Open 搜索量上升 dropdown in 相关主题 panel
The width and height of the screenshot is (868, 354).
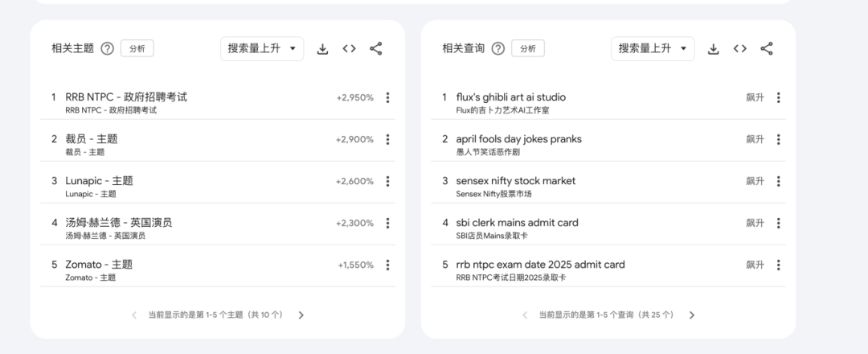click(x=262, y=49)
